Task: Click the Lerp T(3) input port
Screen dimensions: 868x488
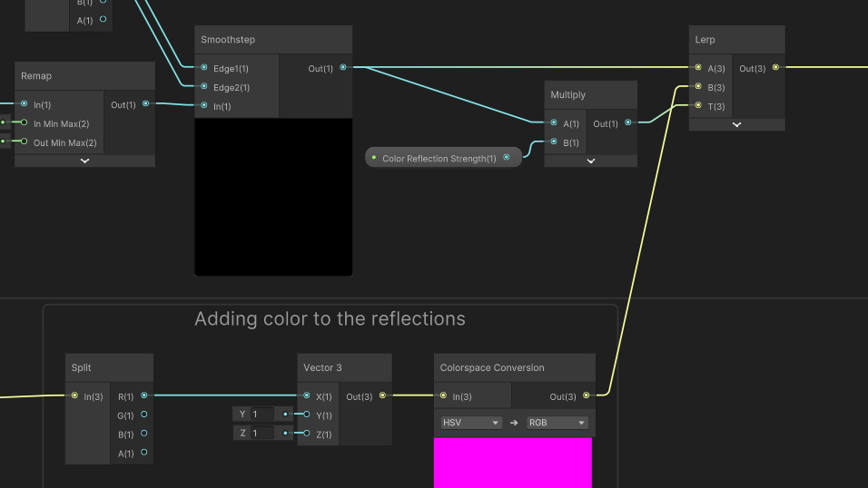Action: coord(698,105)
